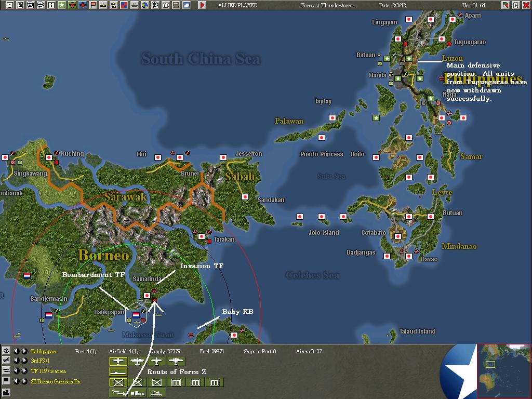Open the OP operations report icon
This screenshot has height=399, width=532.
coord(166,5)
